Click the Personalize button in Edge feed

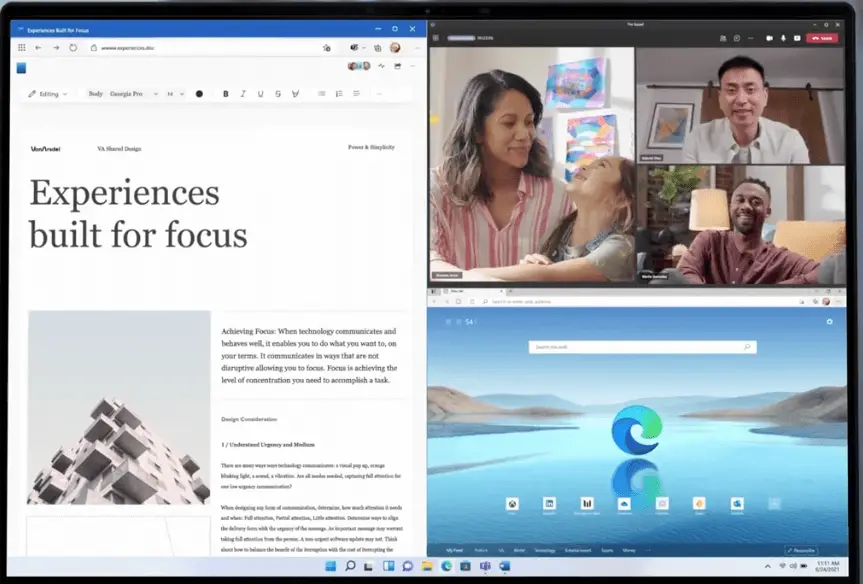click(x=801, y=550)
